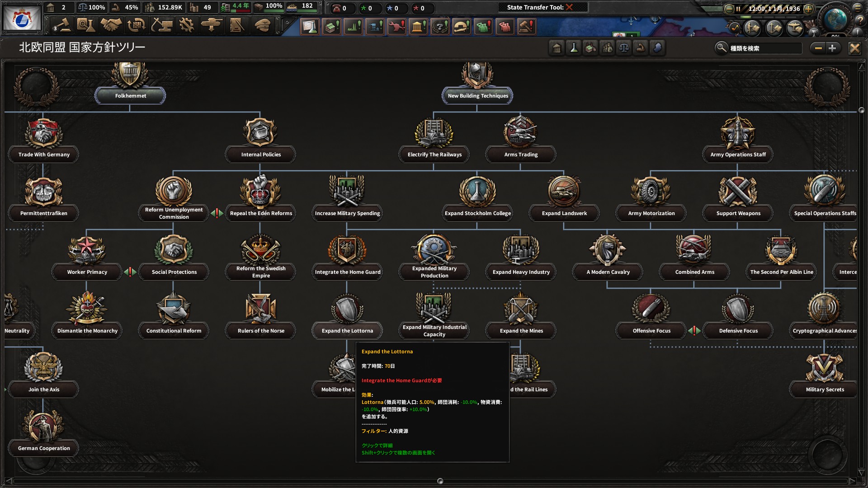Screen dimensions: 868x488
Task: Open the air ledger plane icon
Action: (x=795, y=28)
